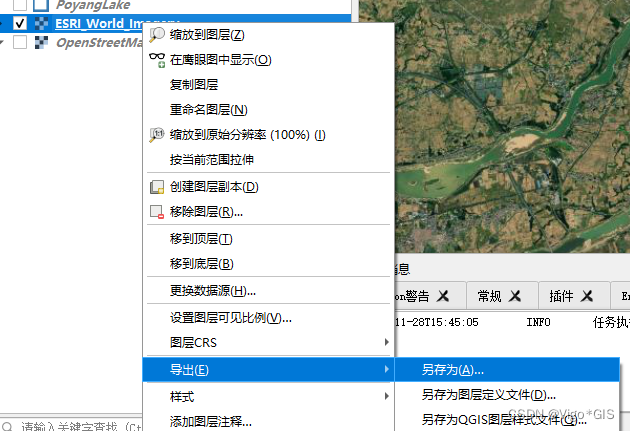Click the remove layer icon

click(x=157, y=212)
